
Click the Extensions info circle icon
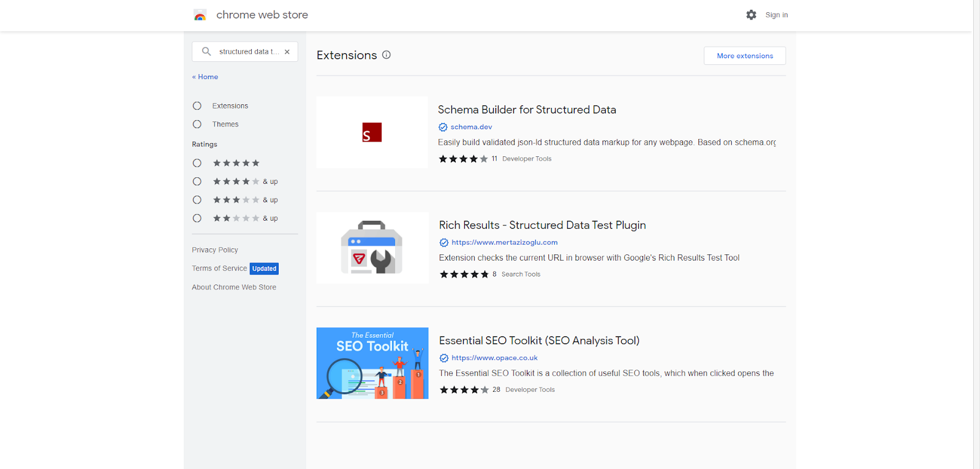[386, 55]
